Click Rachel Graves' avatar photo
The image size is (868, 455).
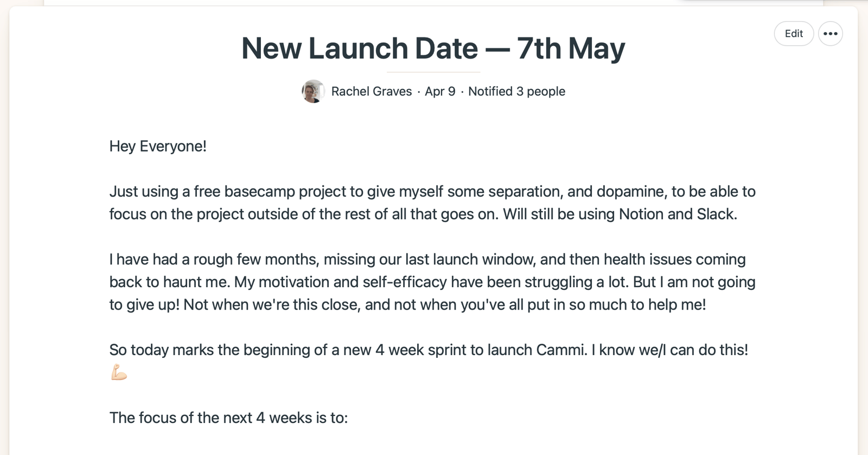click(313, 91)
